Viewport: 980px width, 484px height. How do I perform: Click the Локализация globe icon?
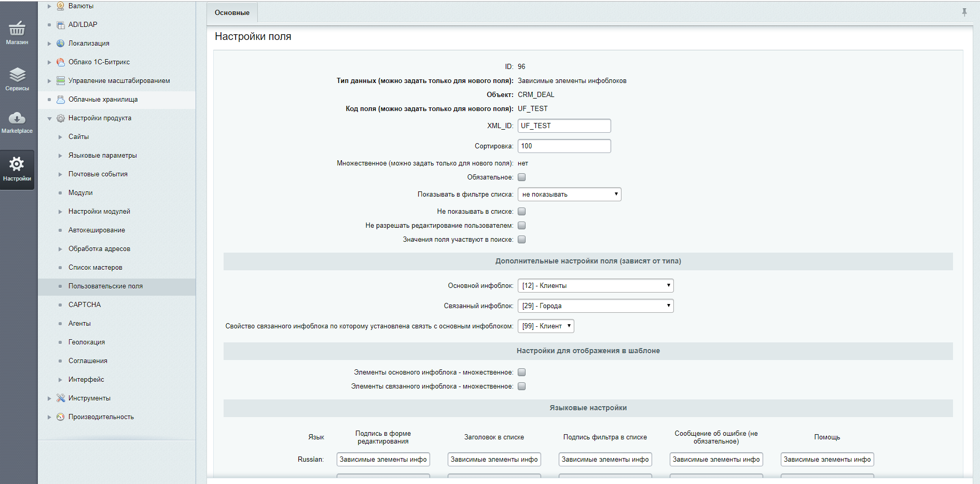click(61, 44)
